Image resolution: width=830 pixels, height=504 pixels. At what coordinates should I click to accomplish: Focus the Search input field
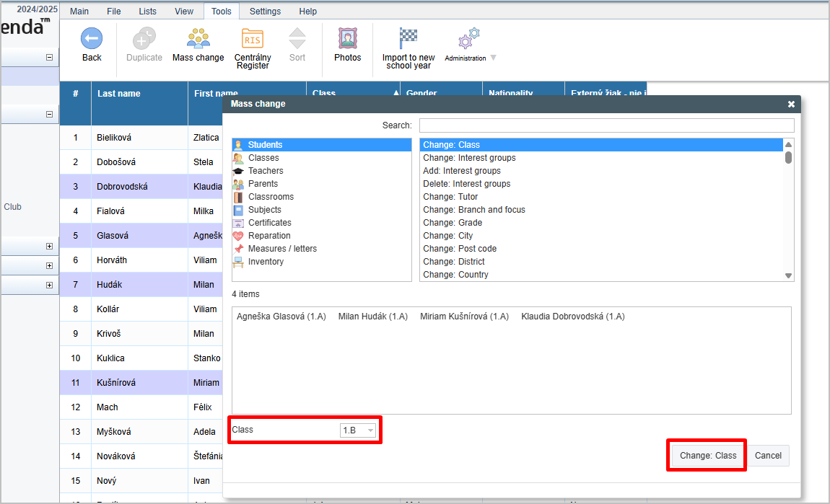(x=606, y=125)
